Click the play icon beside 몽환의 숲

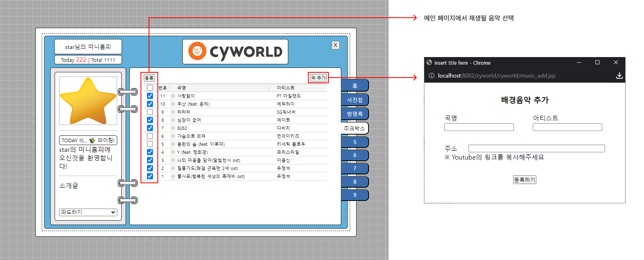click(x=173, y=144)
